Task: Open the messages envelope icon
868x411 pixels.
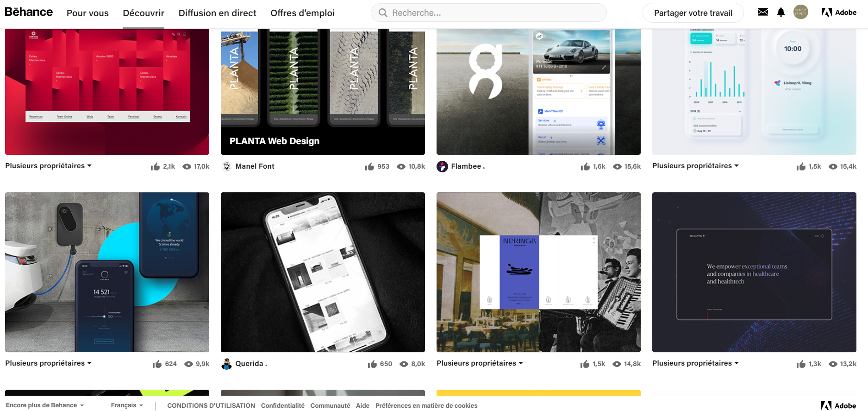Action: pos(763,12)
